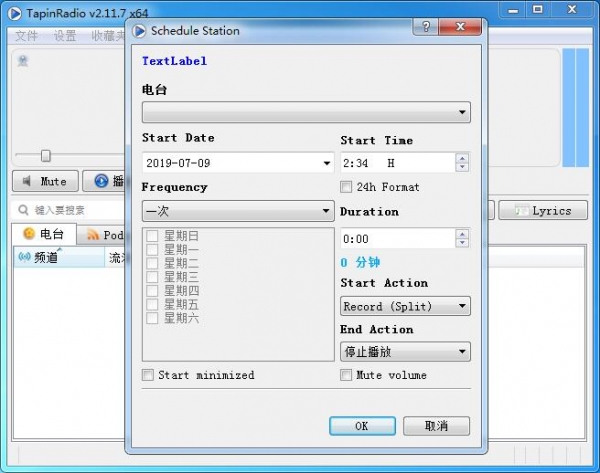Enable Start minimized checkbox
The image size is (600, 473).
(x=148, y=375)
